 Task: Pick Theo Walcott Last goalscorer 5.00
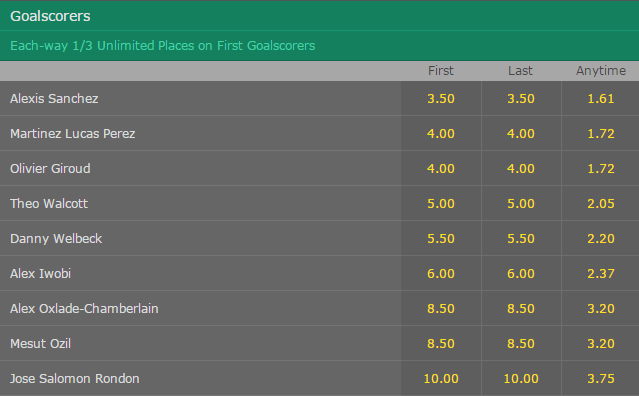pos(521,204)
